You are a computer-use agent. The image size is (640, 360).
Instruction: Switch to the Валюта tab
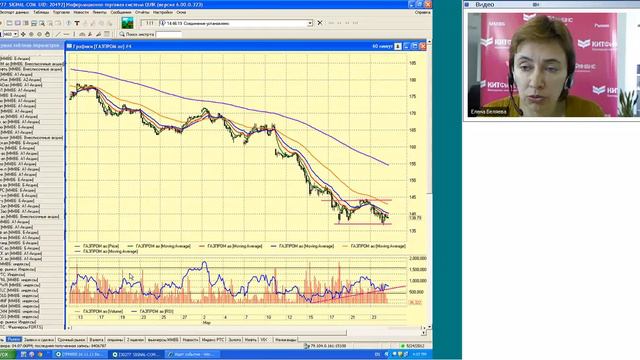tap(96, 339)
